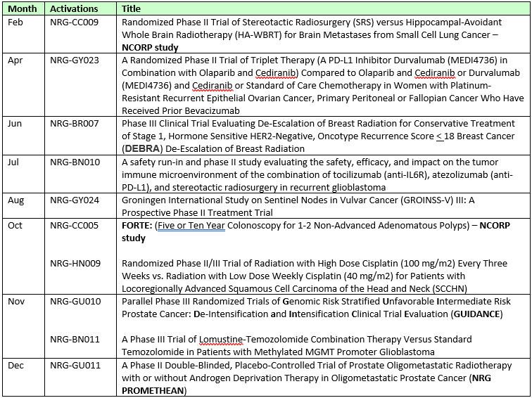
Task: Click the bold 'GUIDANCE' acronym
Action: coord(477,314)
